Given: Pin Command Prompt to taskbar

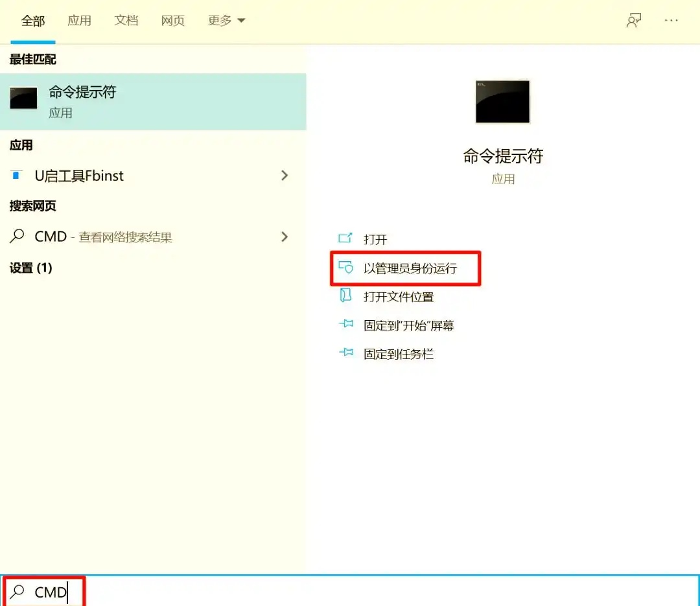Looking at the screenshot, I should 399,353.
